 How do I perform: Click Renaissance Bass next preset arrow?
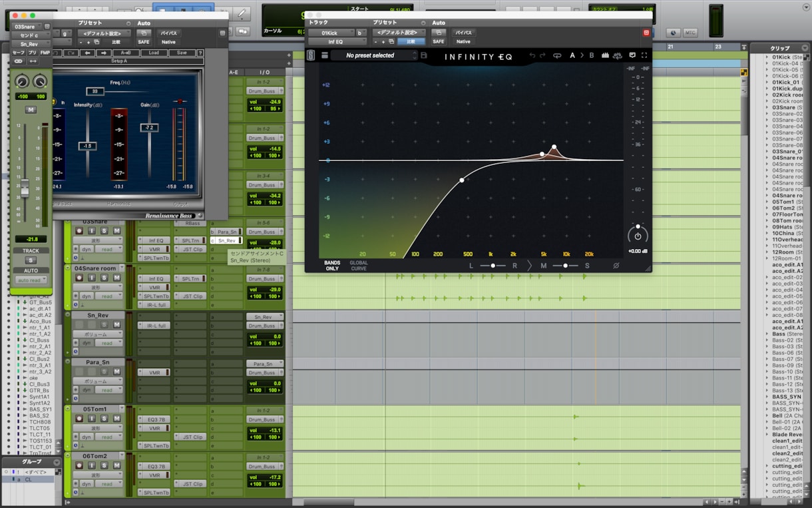[104, 53]
